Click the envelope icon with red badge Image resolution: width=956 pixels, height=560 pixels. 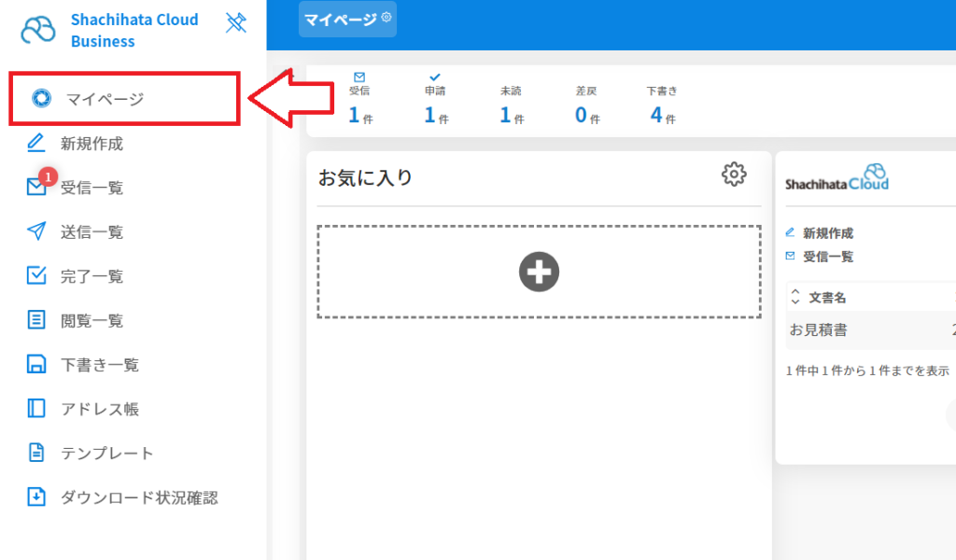(x=37, y=185)
